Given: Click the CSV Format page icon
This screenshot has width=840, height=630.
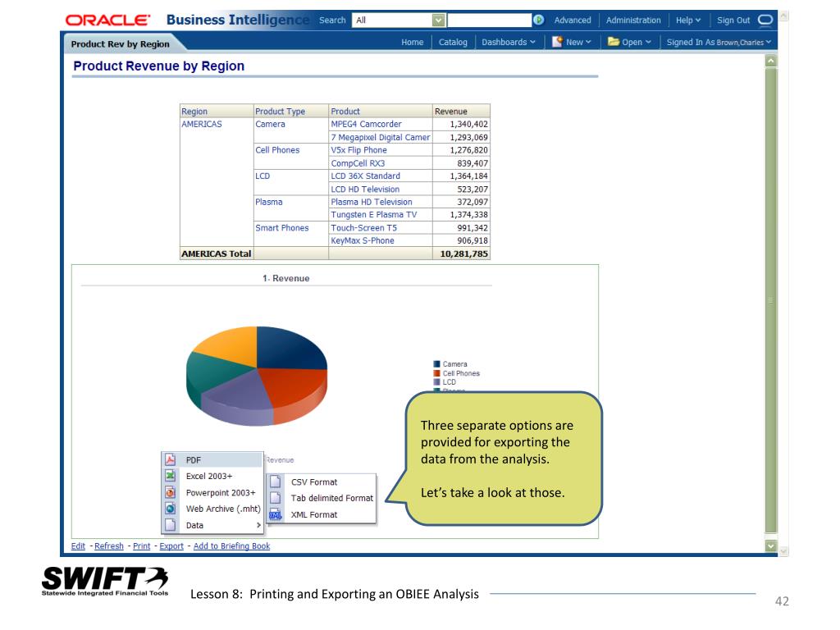Looking at the screenshot, I should 276,482.
